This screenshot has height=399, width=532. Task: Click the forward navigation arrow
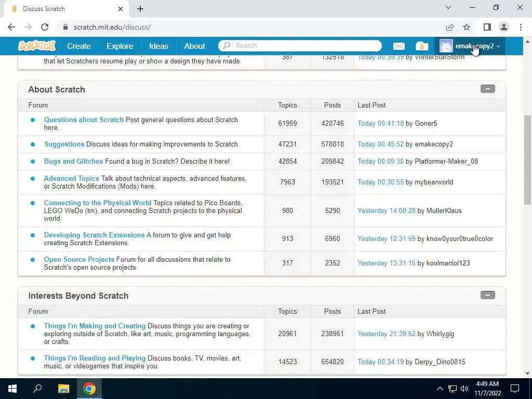[x=28, y=27]
